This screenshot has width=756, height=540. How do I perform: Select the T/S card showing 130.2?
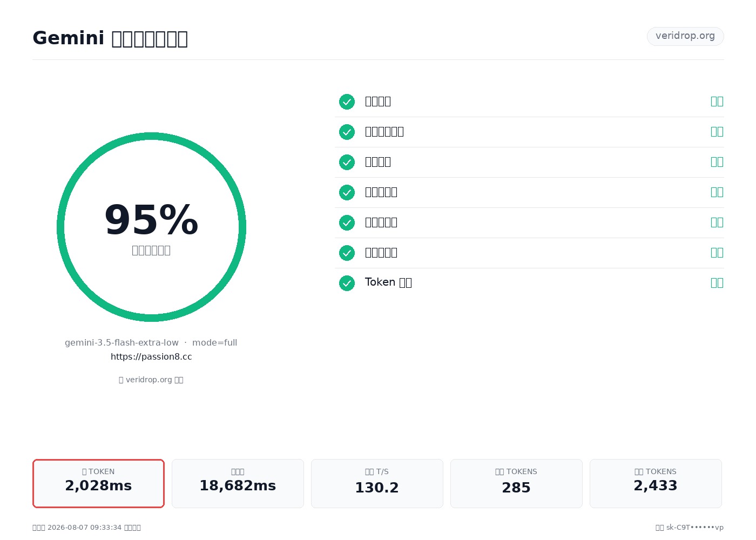377,483
